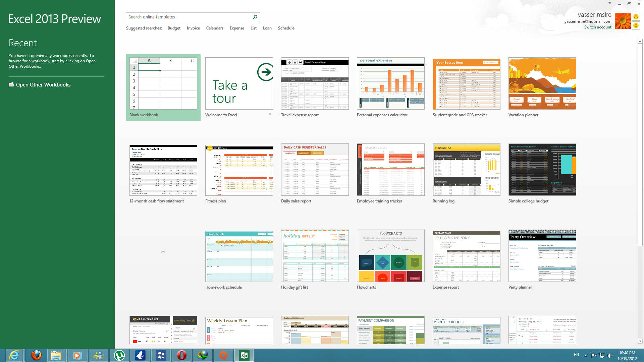Screen dimensions: 644x362
Task: Click the template list scroll-down arrow
Action: click(x=640, y=341)
